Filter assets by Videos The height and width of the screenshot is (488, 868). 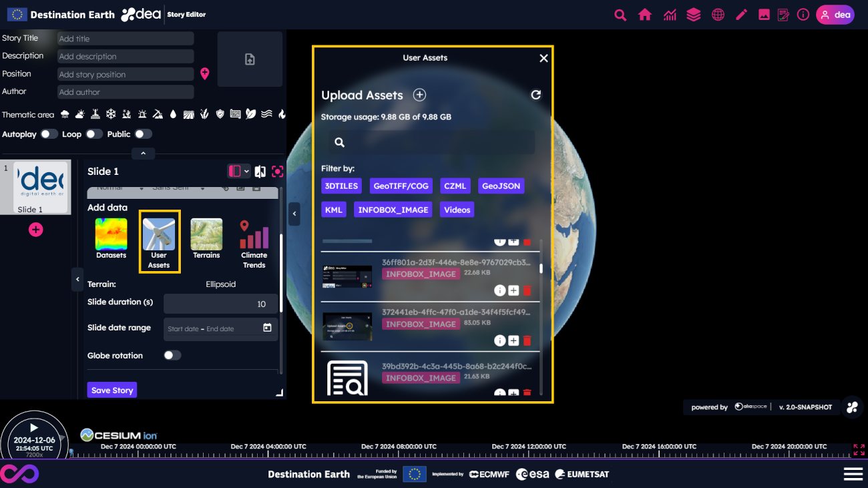[457, 210]
